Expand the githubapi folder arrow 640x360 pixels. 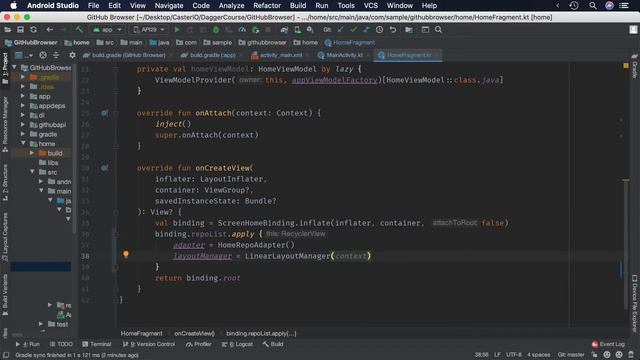click(x=23, y=124)
